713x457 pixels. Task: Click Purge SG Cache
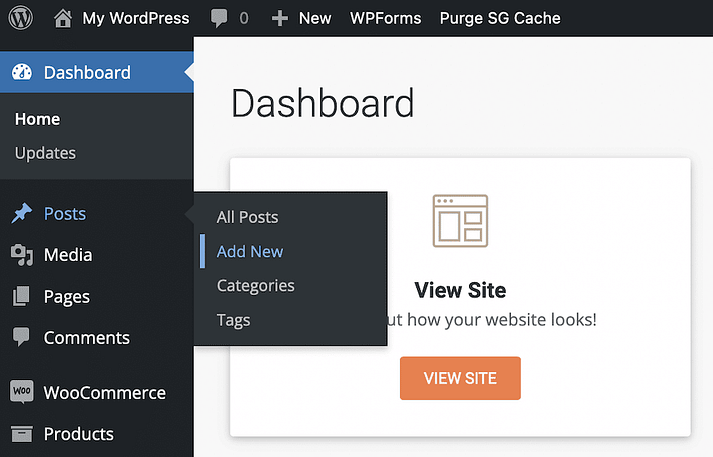click(500, 19)
